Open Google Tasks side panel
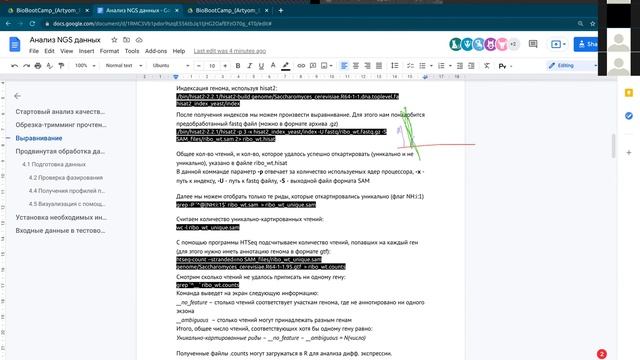This screenshot has height=360, width=640. (629, 116)
